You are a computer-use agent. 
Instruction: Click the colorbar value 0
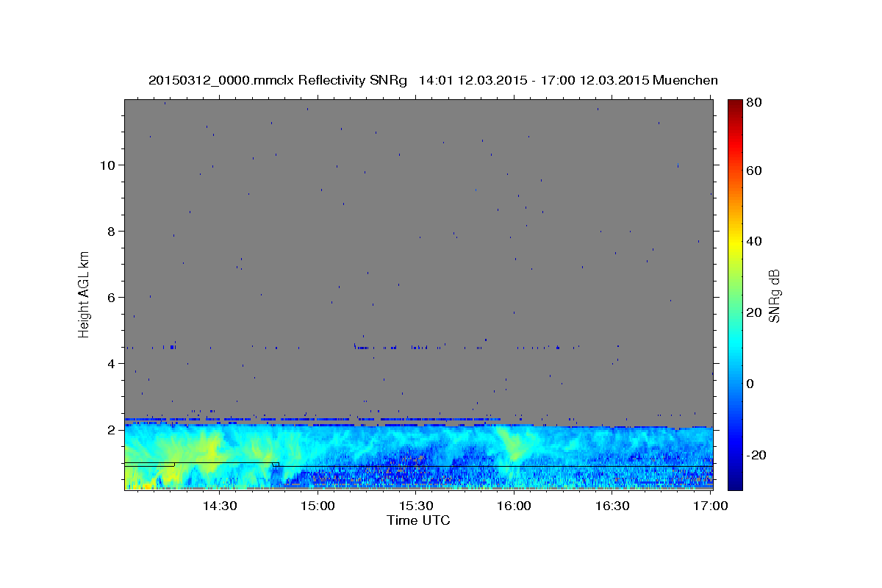click(x=751, y=384)
